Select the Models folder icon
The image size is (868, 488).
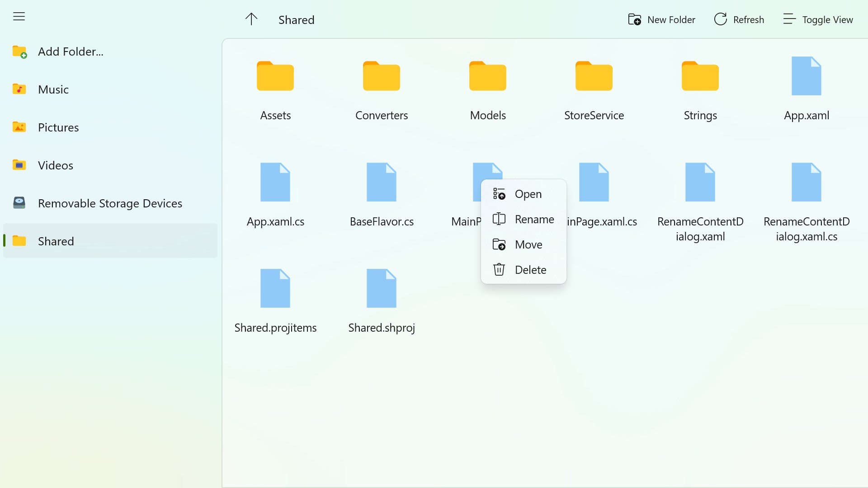point(488,76)
